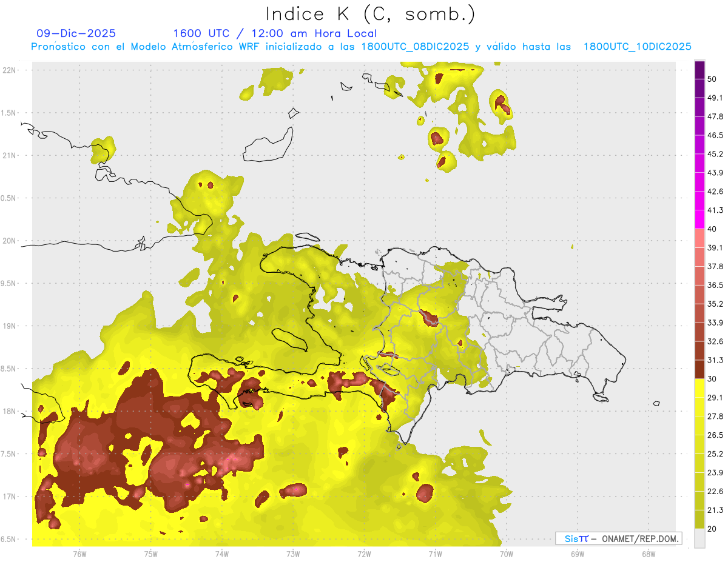Click the "1600 UTC / 12:00 am Hora Local" time label

click(275, 33)
